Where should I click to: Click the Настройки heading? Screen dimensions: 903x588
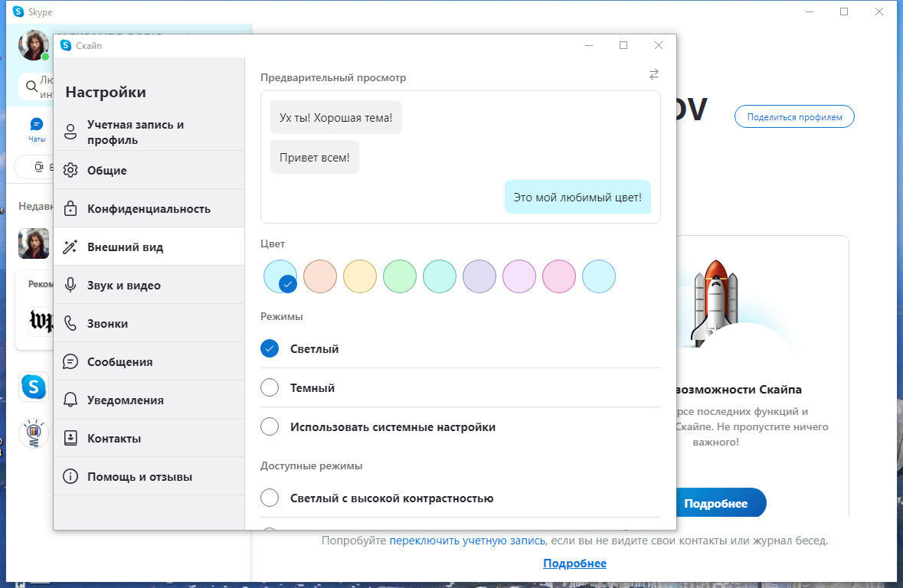(x=106, y=92)
